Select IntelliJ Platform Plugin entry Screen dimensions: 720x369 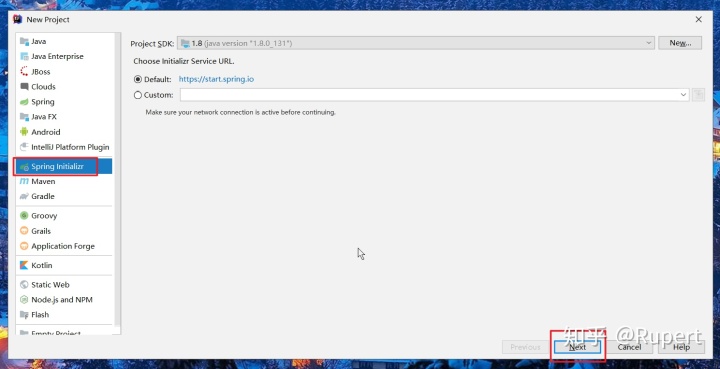[64, 147]
